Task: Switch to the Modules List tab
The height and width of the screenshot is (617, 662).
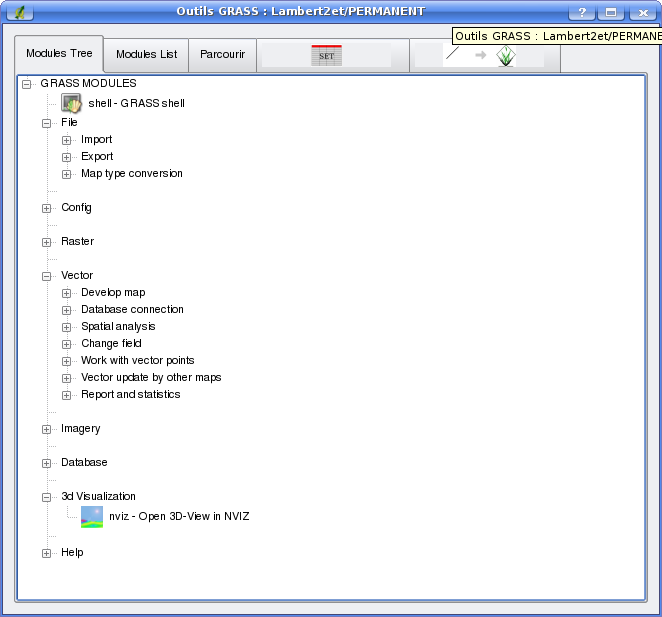Action: click(x=146, y=54)
